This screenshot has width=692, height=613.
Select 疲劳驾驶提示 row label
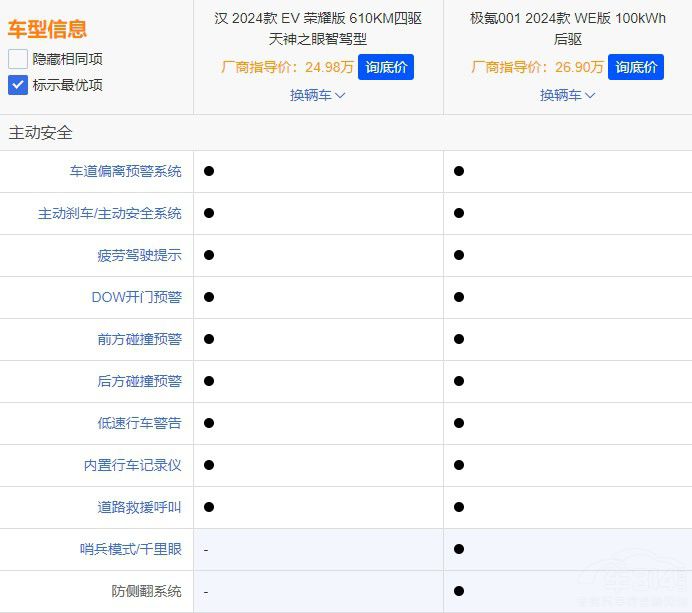tap(140, 255)
